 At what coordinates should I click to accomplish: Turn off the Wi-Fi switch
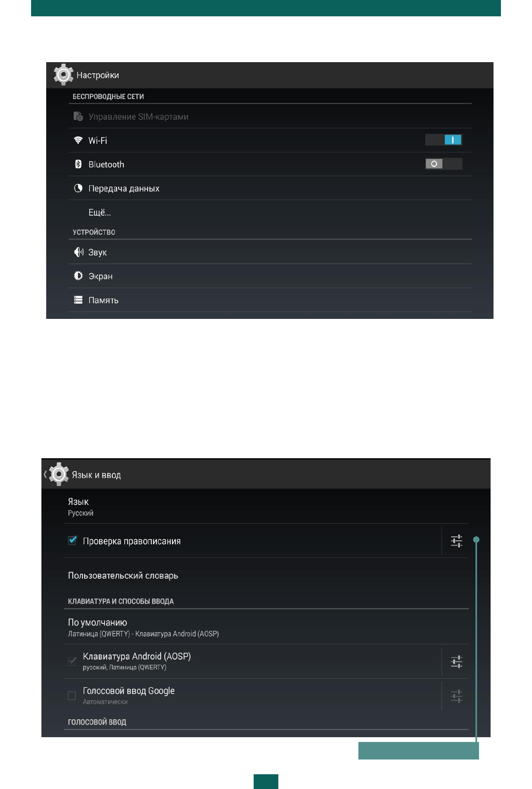click(444, 140)
